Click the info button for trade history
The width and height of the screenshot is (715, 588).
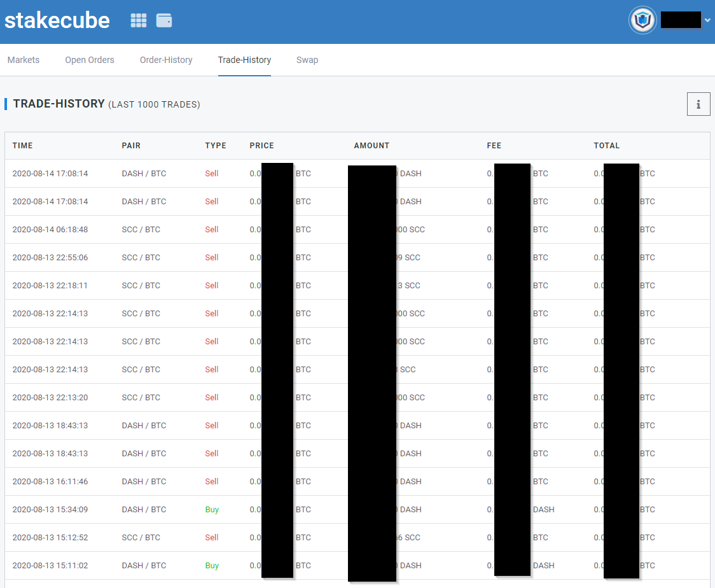tap(698, 104)
